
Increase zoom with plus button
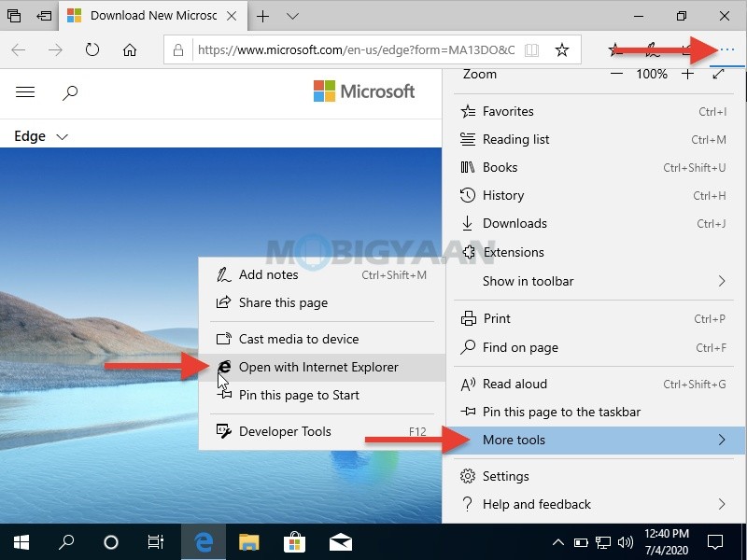687,74
